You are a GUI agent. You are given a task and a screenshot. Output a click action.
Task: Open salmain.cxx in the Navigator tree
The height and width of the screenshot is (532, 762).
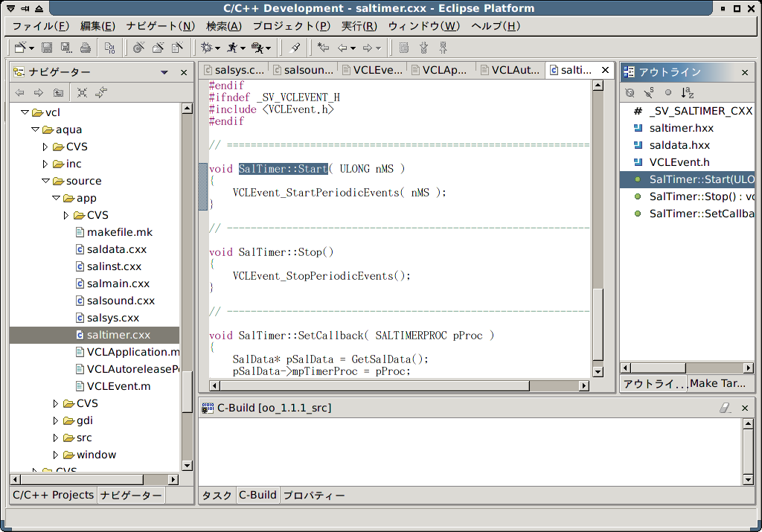[118, 283]
